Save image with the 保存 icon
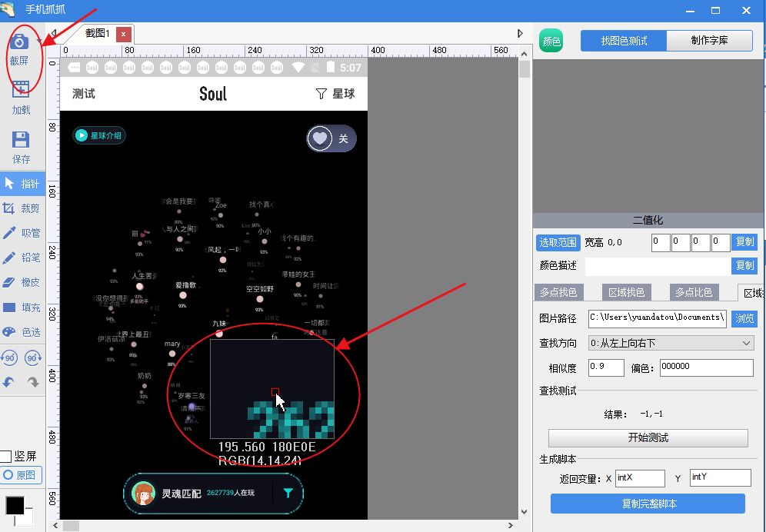 point(21,140)
